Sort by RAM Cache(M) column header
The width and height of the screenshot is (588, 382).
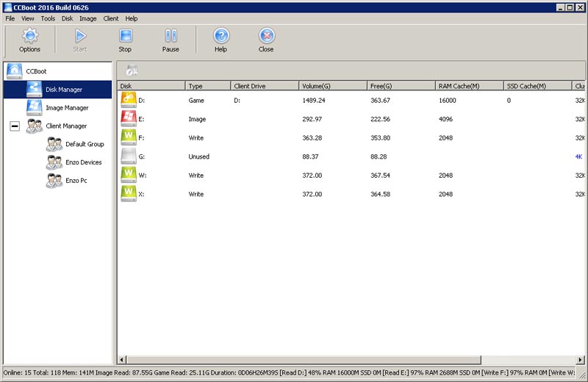point(468,86)
